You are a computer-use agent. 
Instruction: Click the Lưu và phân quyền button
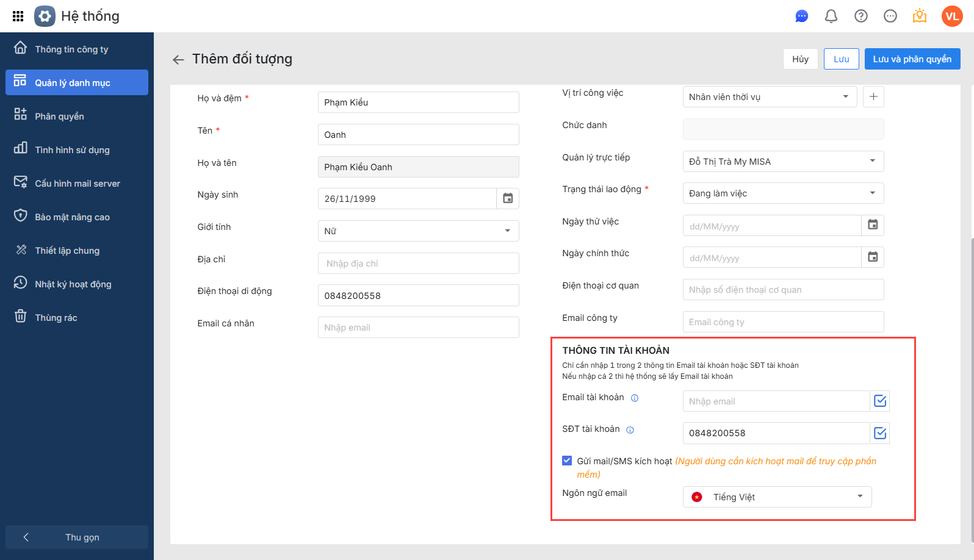pos(912,59)
